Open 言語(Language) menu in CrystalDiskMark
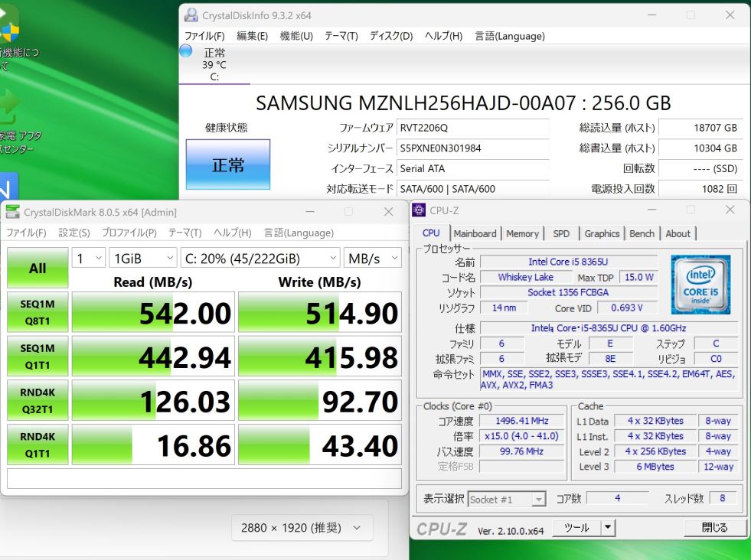Viewport: 751px width, 560px height. [x=299, y=233]
